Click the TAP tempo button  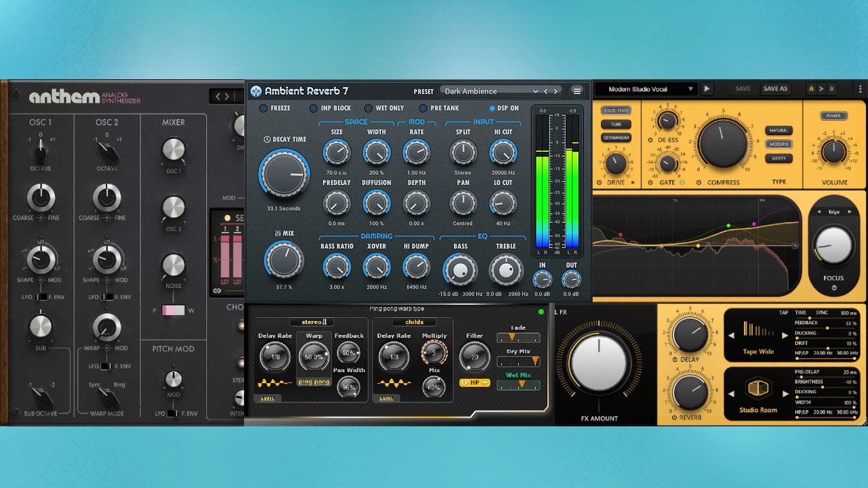tap(783, 313)
